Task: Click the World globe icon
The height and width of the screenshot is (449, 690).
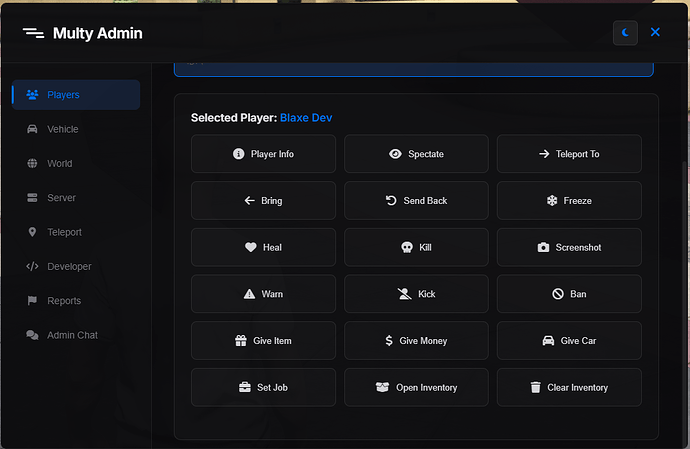Action: click(32, 163)
